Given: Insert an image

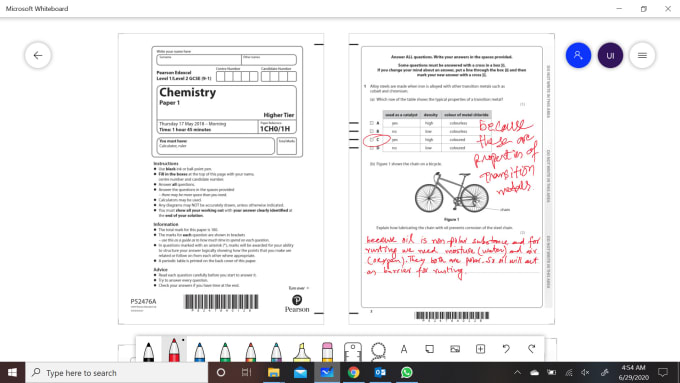Looking at the screenshot, I should pos(455,349).
